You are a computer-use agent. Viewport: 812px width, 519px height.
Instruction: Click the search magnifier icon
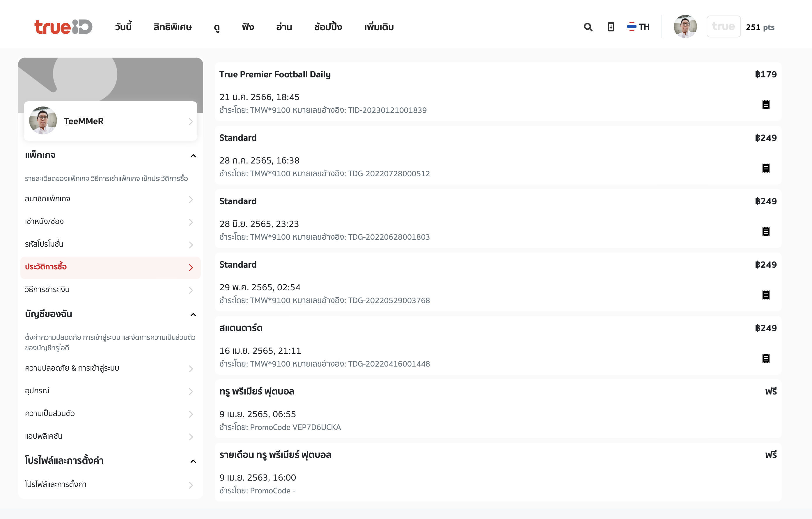(588, 27)
